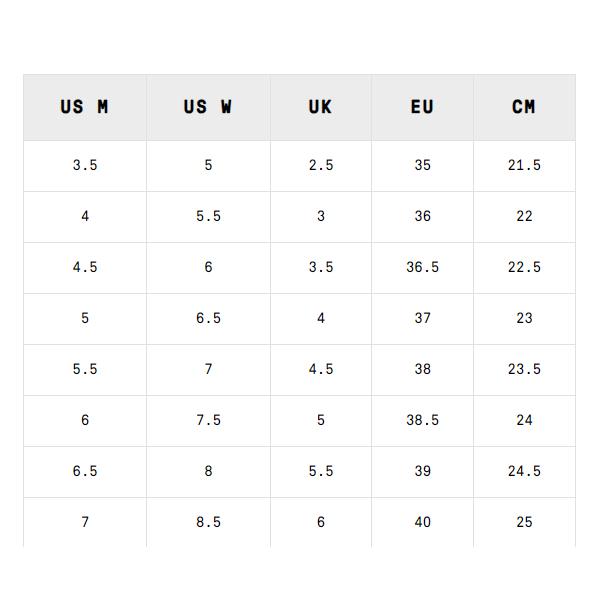602x602 pixels.
Task: Click EU size 37 cell
Action: tap(422, 318)
